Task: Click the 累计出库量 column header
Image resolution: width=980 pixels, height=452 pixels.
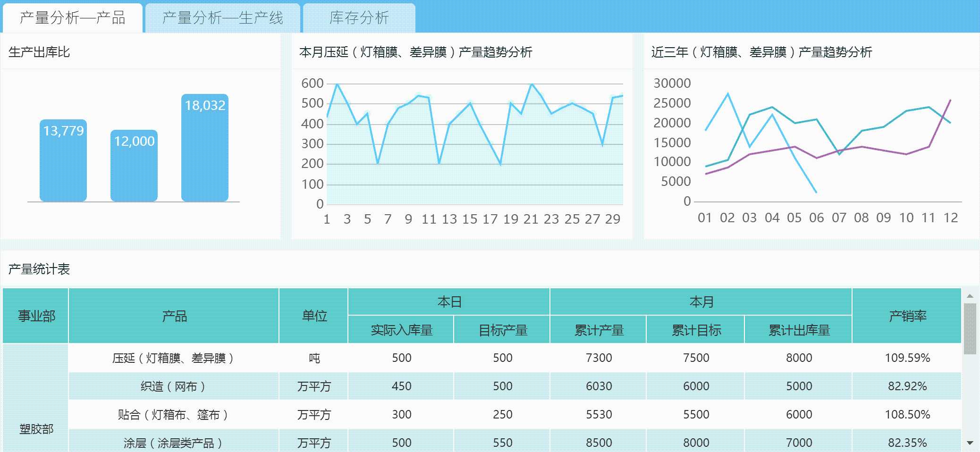Action: pyautogui.click(x=799, y=330)
